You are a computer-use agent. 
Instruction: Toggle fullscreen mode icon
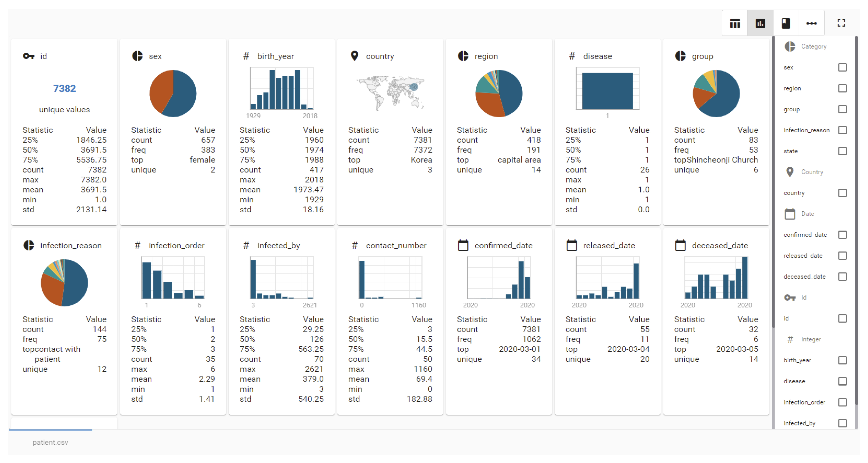(x=841, y=23)
